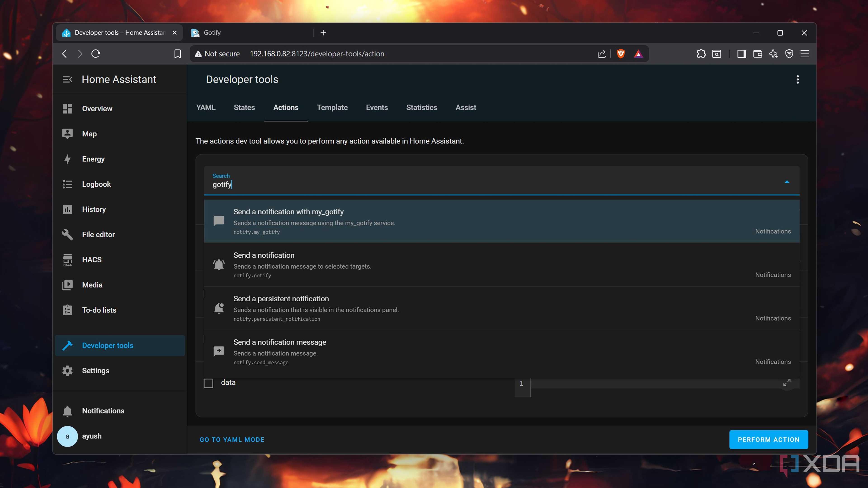Select Send a notification message option
Viewport: 868px width, 488px height.
click(x=502, y=352)
